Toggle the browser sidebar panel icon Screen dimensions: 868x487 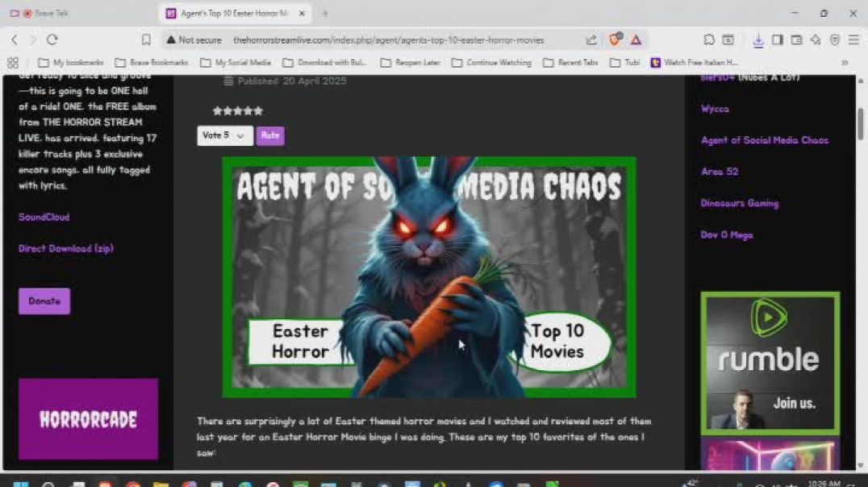(777, 40)
